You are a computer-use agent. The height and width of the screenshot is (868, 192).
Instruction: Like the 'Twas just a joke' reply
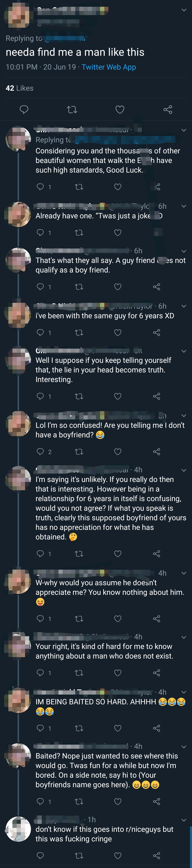pos(118,233)
